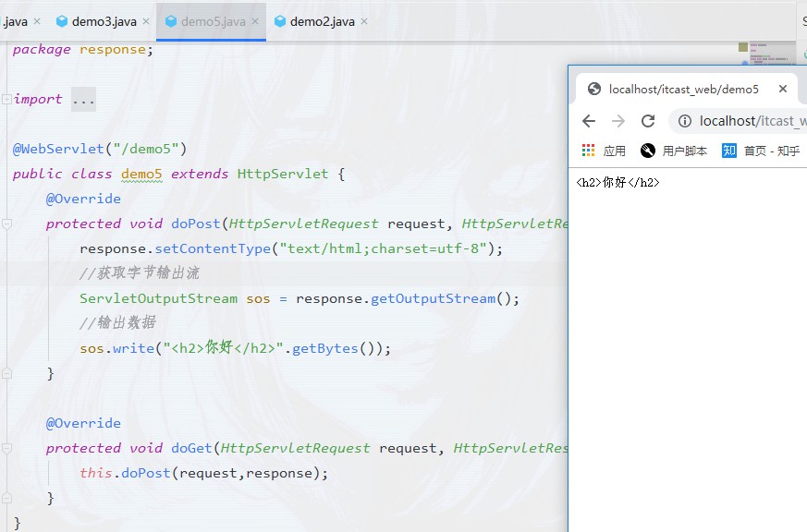Click the setContentType method call
This screenshot has width=807, height=532.
click(213, 248)
